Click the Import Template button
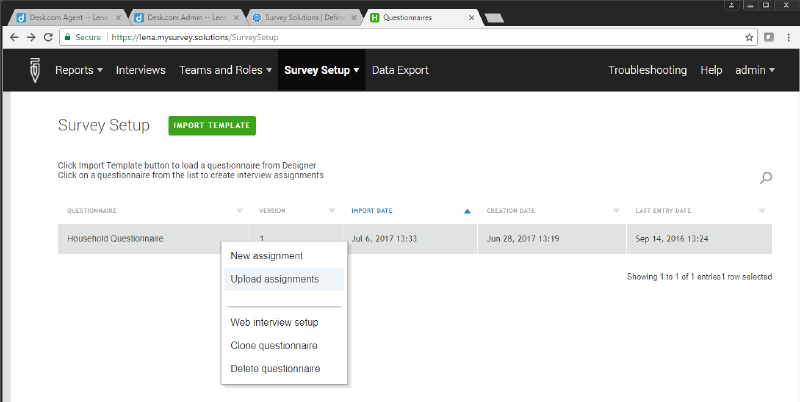 212,125
